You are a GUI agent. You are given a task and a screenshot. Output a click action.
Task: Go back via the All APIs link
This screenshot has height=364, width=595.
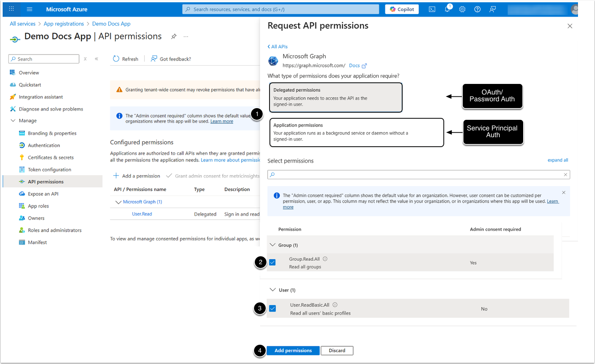[278, 46]
